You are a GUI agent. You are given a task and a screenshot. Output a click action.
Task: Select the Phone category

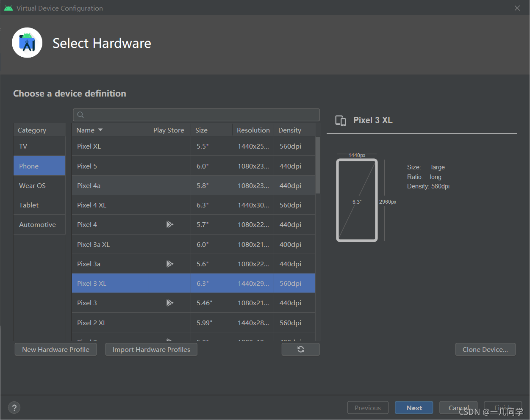pyautogui.click(x=39, y=166)
